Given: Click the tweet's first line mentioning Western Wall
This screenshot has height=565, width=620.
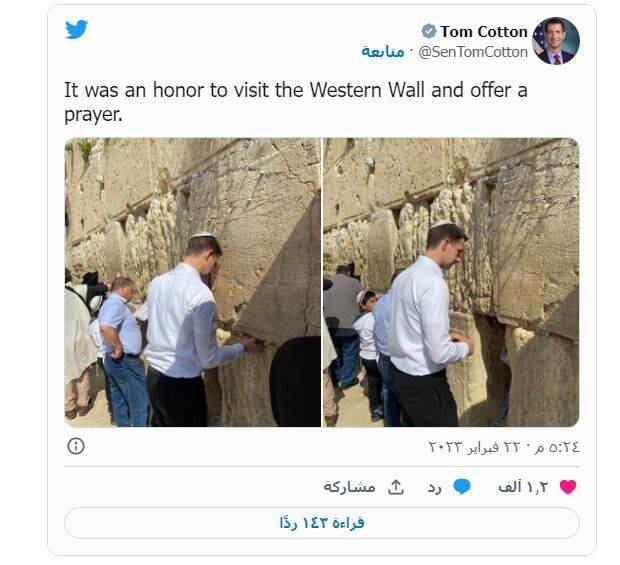Looking at the screenshot, I should 295,90.
